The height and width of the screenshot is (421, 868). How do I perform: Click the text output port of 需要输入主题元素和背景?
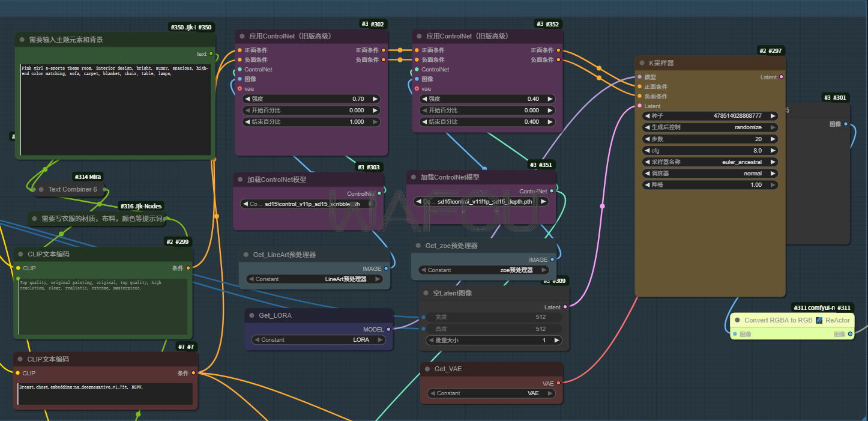pos(211,53)
